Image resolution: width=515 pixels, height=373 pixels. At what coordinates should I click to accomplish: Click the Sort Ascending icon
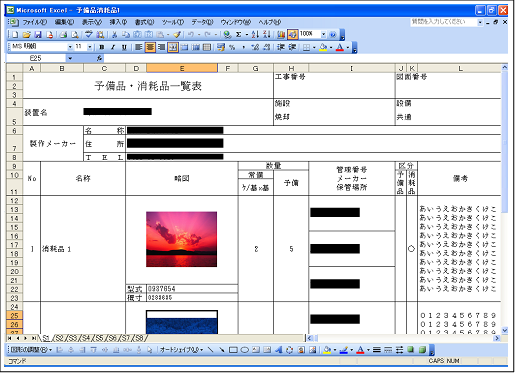pos(255,34)
